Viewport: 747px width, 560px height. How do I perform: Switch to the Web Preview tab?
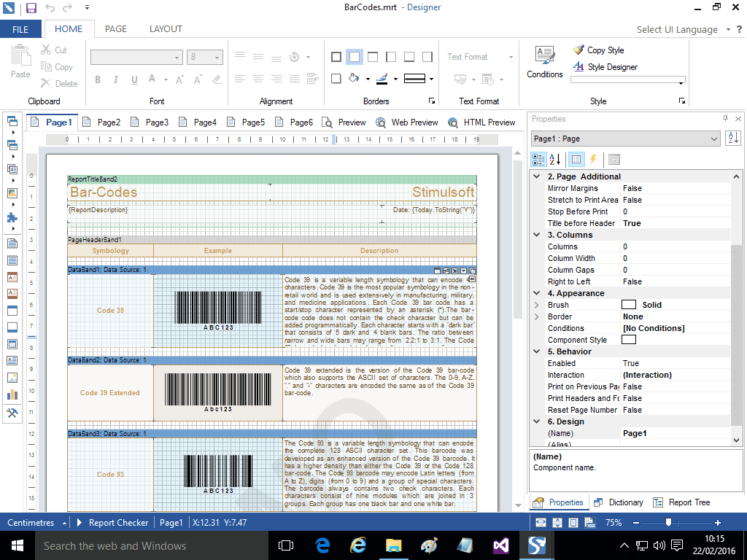407,122
